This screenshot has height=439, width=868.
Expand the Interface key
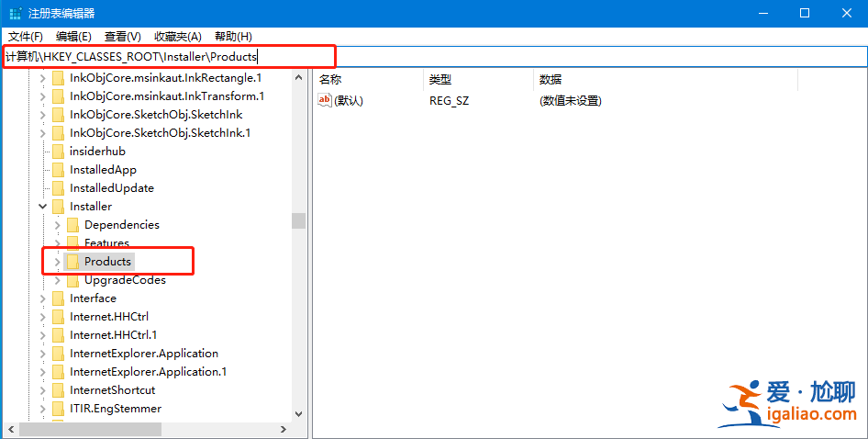(43, 298)
